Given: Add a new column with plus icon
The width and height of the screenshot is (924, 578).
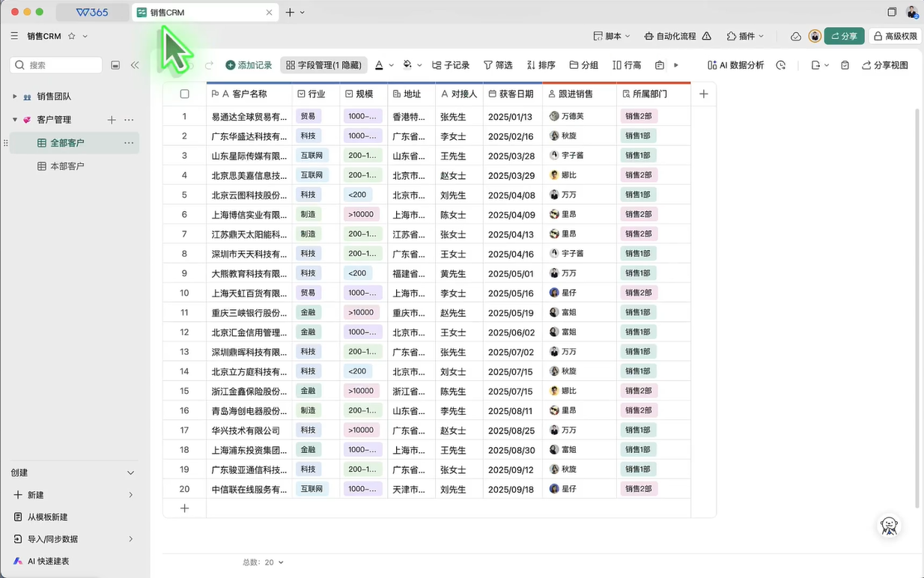Looking at the screenshot, I should point(703,94).
